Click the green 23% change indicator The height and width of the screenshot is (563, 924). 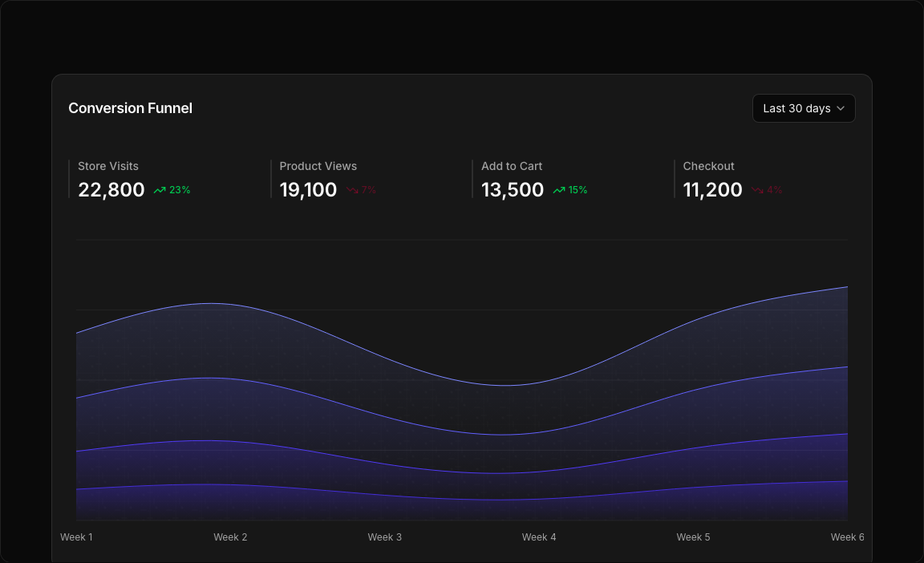[180, 190]
